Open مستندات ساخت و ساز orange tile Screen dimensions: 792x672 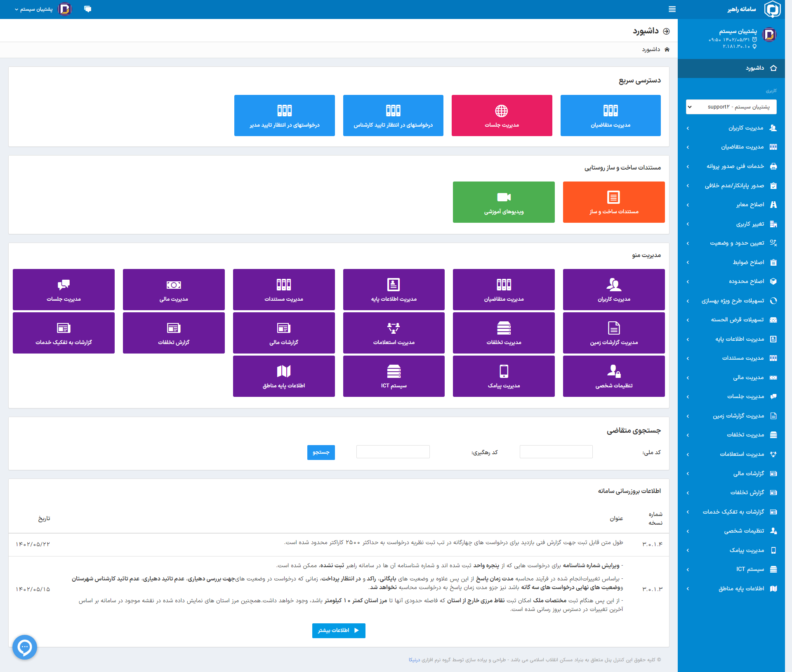point(613,202)
